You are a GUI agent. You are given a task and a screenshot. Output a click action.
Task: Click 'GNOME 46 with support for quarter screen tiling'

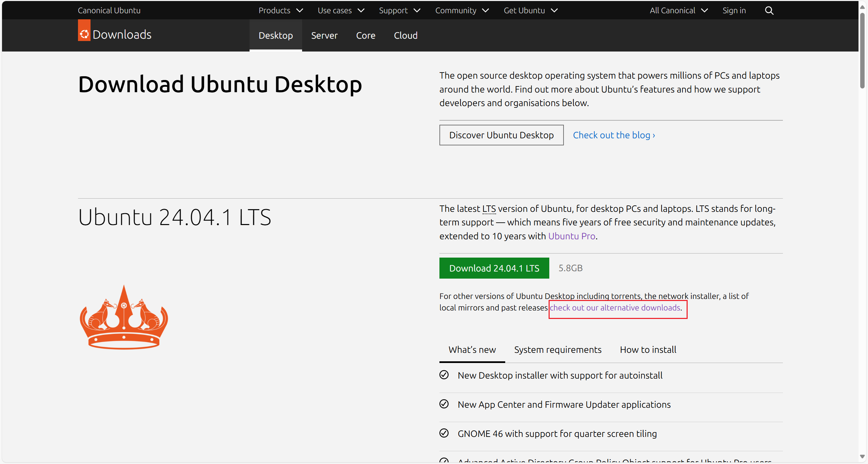coord(557,433)
